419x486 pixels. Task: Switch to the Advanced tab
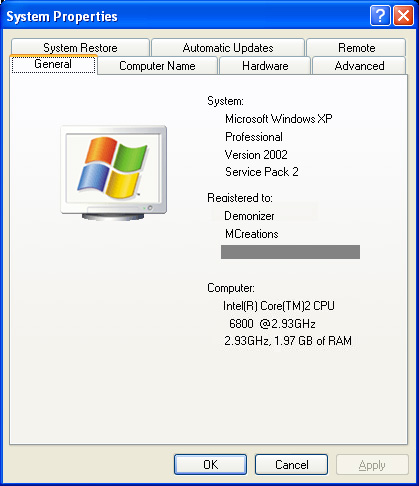[x=359, y=66]
